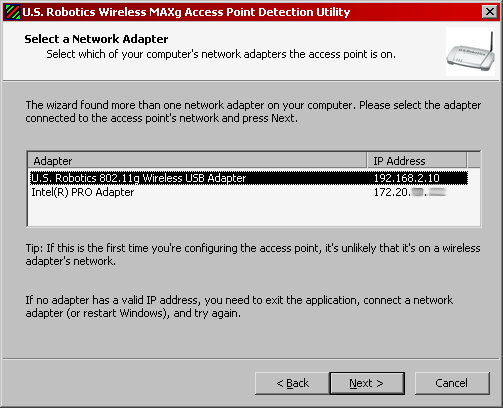The width and height of the screenshot is (503, 408).
Task: Click the access point router image
Action: pos(470,52)
